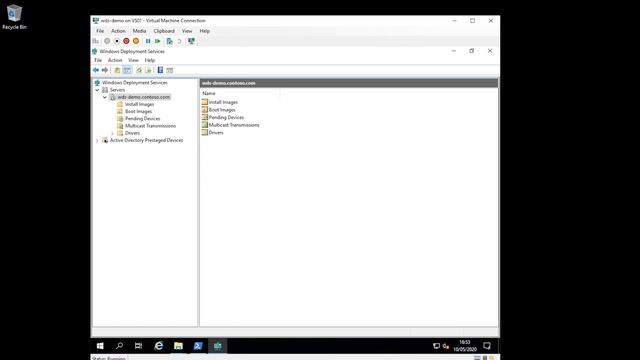
Task: Go back in WDS console toolbar
Action: point(96,70)
